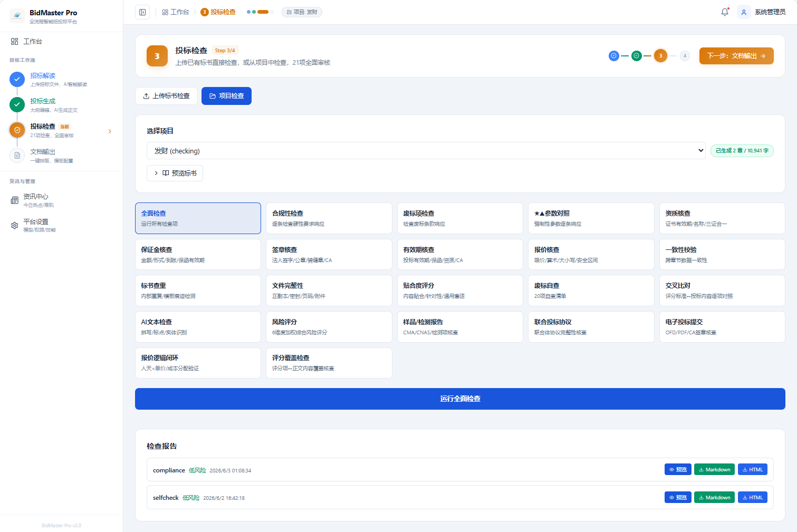Click the 工作台 grid icon in the sidebar
The width and height of the screenshot is (797, 532).
[x=15, y=41]
